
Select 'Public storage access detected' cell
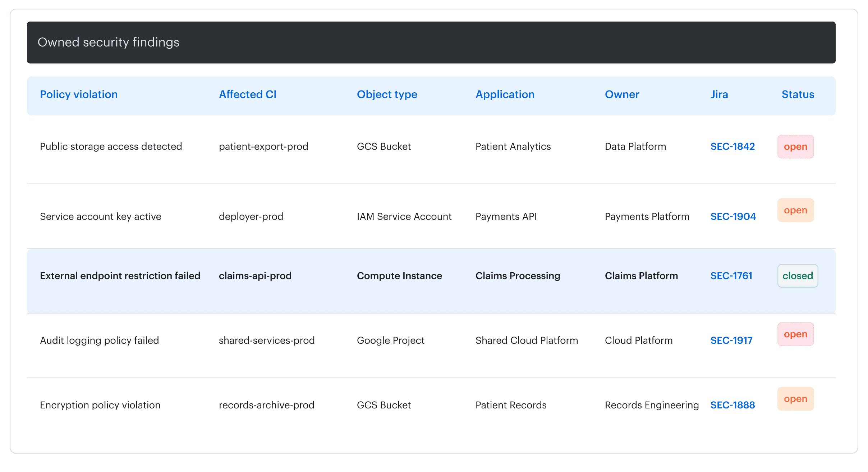(x=111, y=147)
